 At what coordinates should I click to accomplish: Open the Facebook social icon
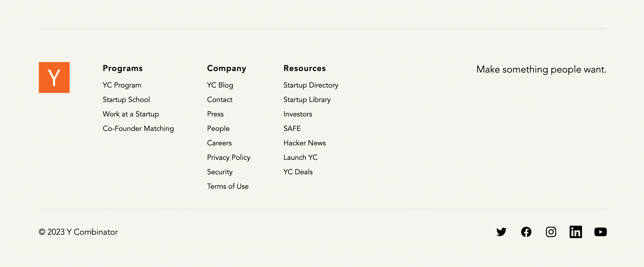tap(526, 232)
